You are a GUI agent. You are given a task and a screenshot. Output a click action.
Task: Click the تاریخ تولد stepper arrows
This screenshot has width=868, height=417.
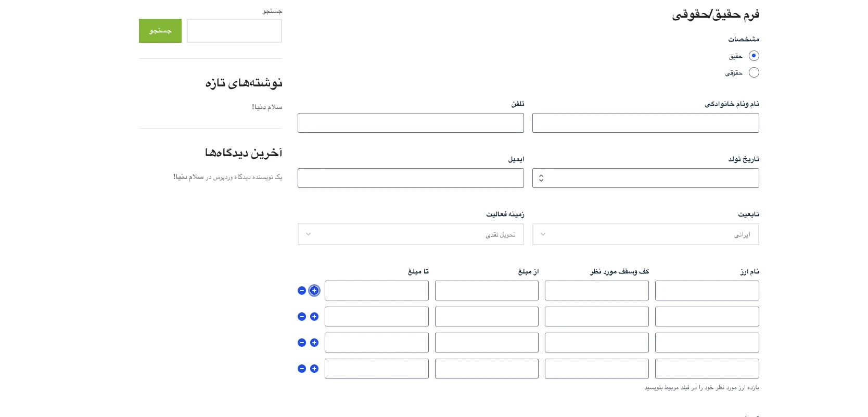click(x=541, y=178)
